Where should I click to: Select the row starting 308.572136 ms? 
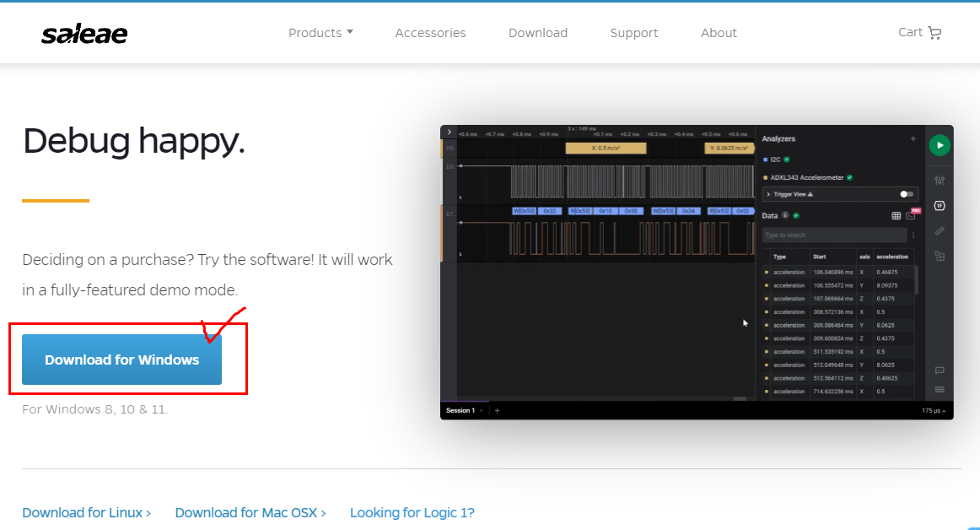(838, 312)
